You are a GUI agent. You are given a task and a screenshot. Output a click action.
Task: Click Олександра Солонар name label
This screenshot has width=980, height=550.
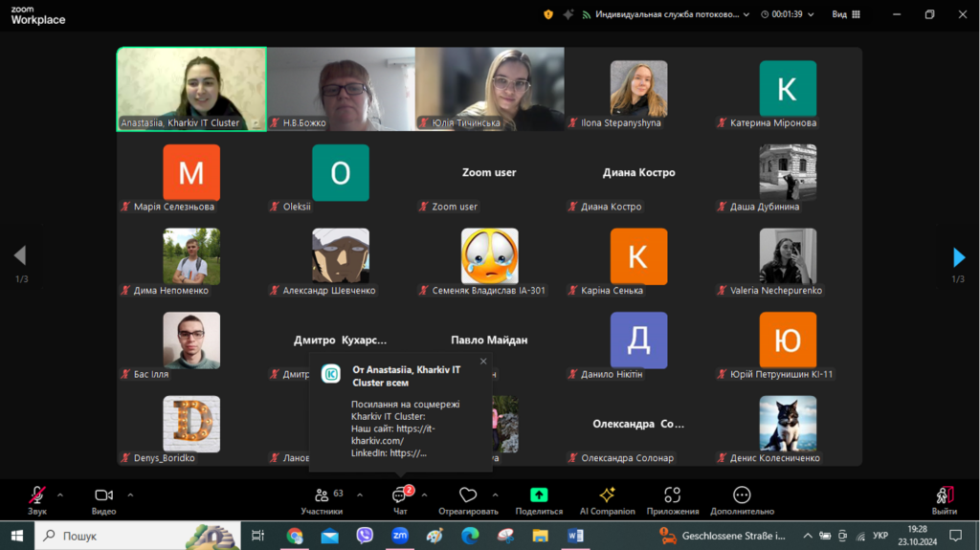(x=628, y=458)
